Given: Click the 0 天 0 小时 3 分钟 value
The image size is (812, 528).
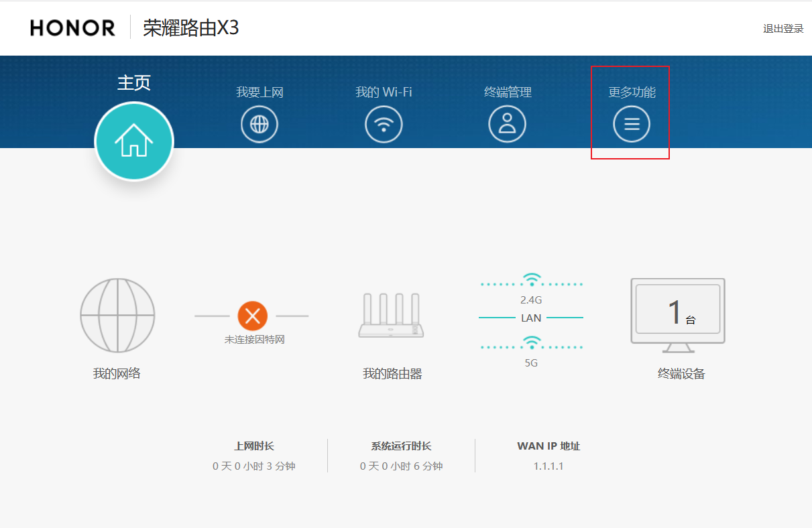Looking at the screenshot, I should click(254, 466).
